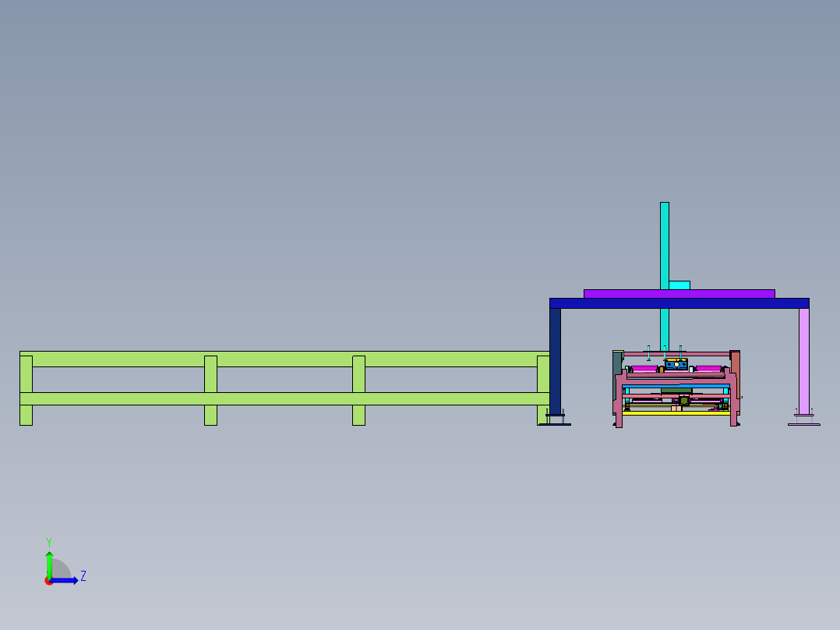The image size is (840, 630).
Task: Select the yellow bar at the machine base
Action: click(676, 412)
